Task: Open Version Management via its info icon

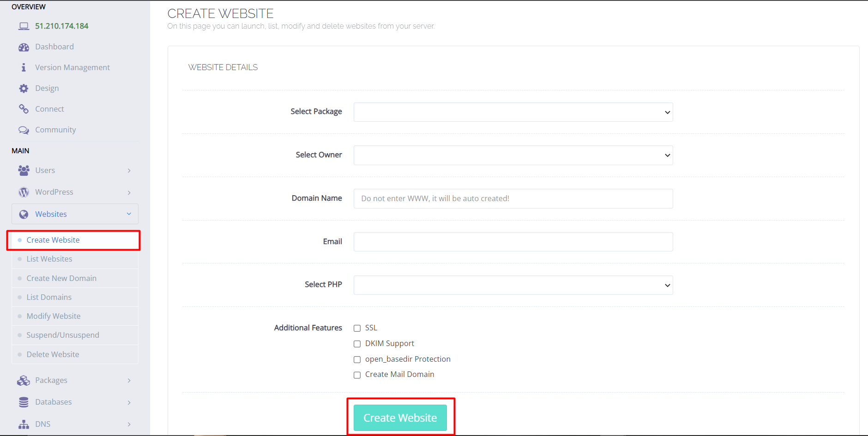Action: click(24, 67)
